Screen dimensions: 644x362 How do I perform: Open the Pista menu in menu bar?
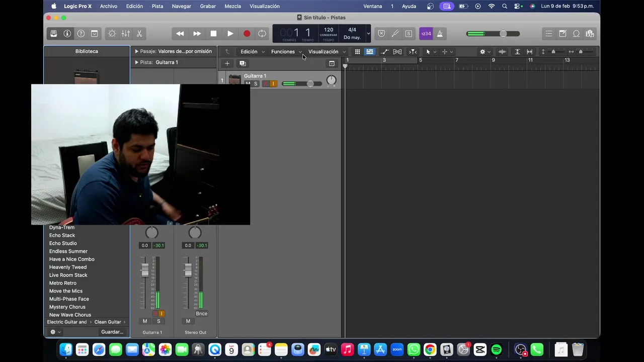(157, 6)
